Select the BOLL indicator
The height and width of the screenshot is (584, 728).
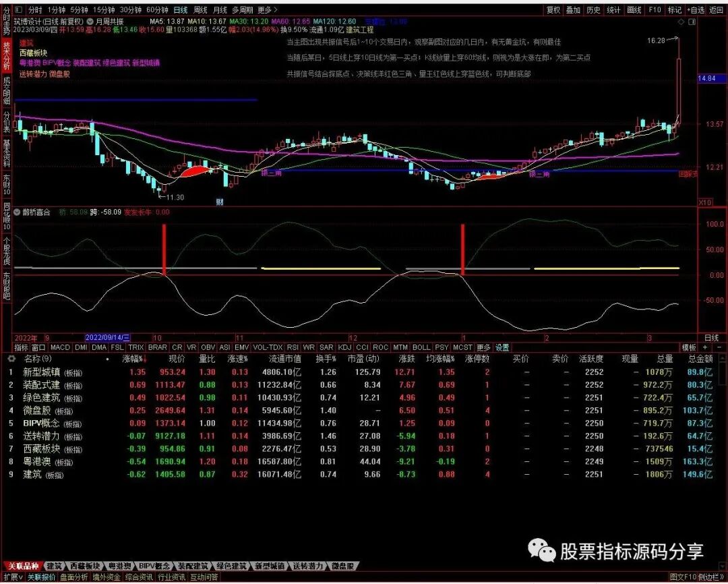pos(421,347)
